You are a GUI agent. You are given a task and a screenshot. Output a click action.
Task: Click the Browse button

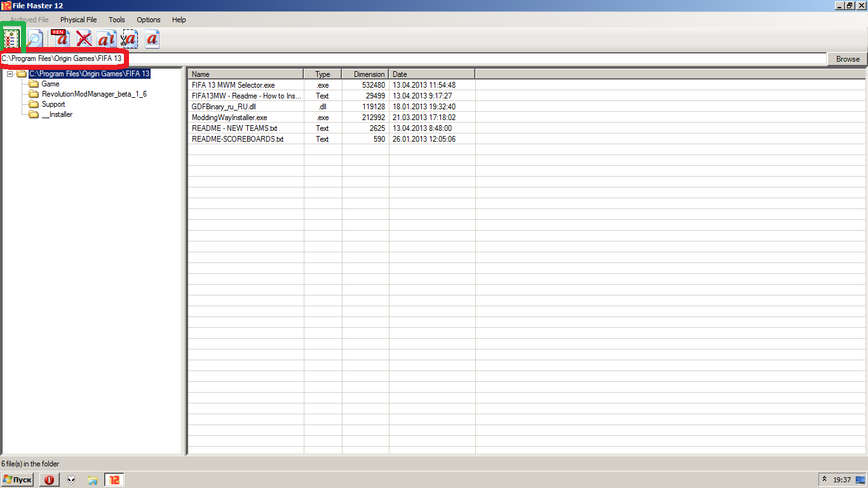coord(848,59)
